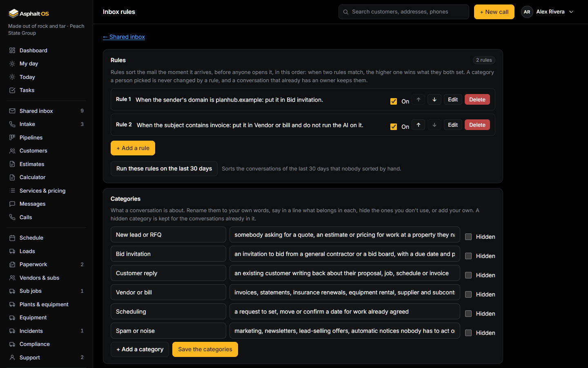
Task: Click the Scheduling description field
Action: [x=345, y=312]
